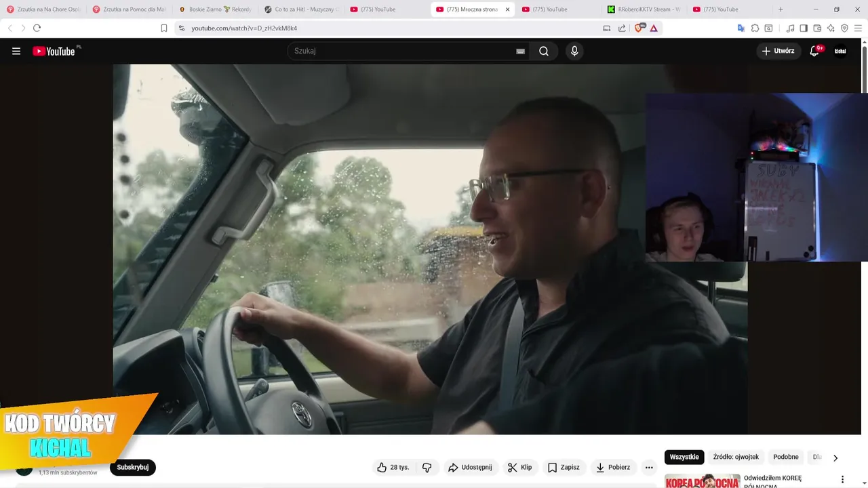Open the on-screen keyboard in the search box

520,51
